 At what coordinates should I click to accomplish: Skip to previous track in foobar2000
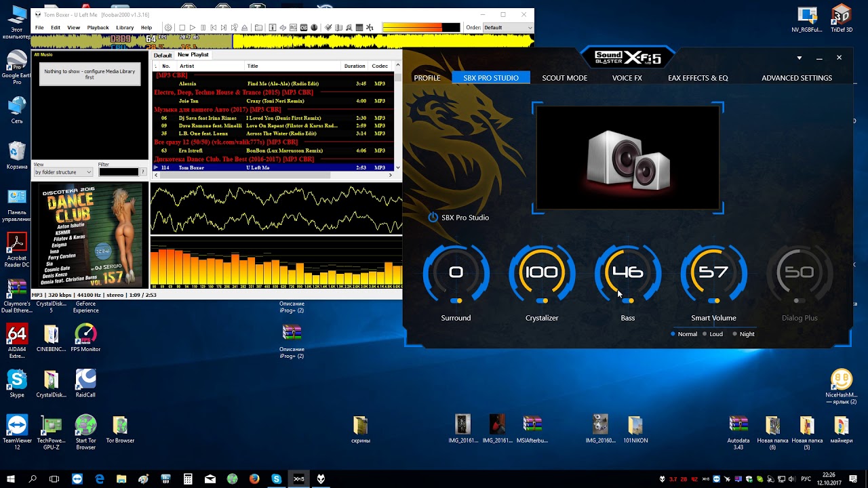coord(214,28)
